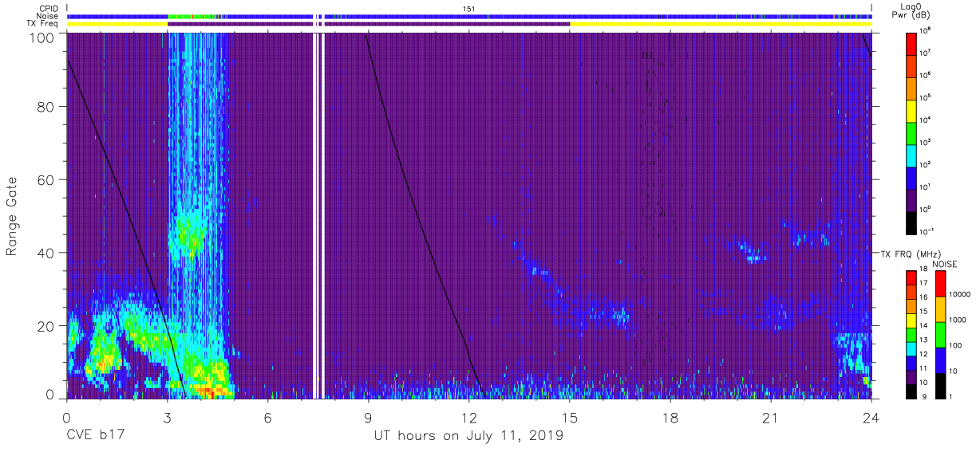Click the purple section of the TX Freq bar

tap(369, 24)
